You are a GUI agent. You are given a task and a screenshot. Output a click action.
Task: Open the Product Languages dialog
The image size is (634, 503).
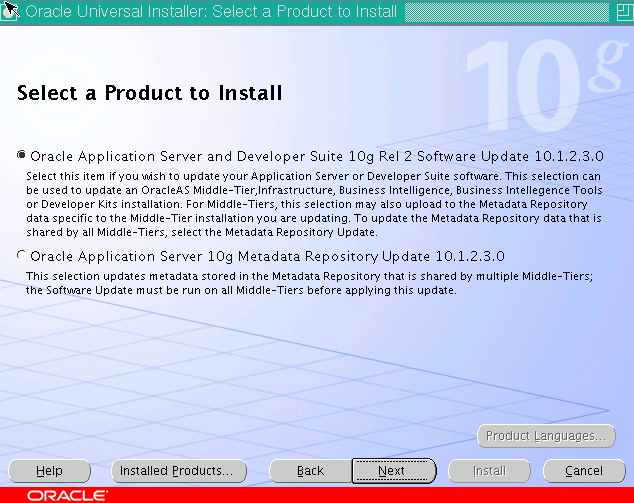pyautogui.click(x=546, y=436)
